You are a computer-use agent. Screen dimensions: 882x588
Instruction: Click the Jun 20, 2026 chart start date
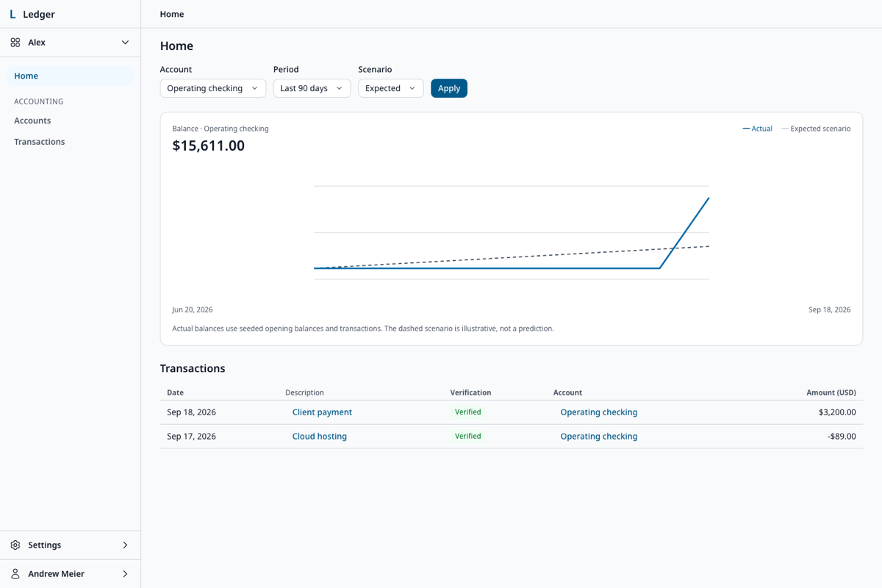pos(193,310)
